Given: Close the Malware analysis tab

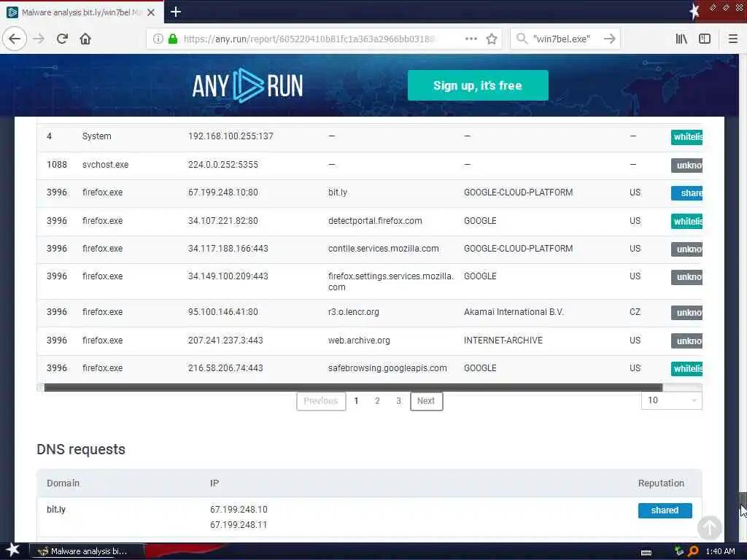Looking at the screenshot, I should click(x=151, y=12).
